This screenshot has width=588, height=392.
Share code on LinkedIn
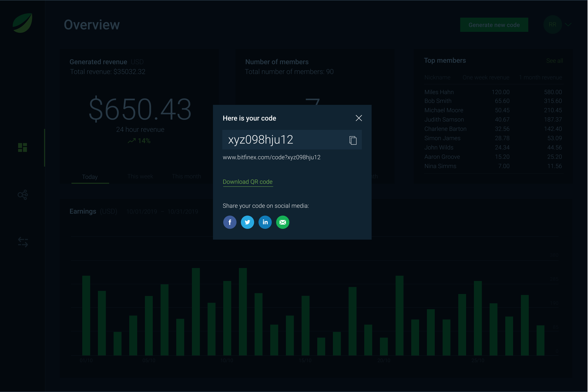pyautogui.click(x=265, y=222)
